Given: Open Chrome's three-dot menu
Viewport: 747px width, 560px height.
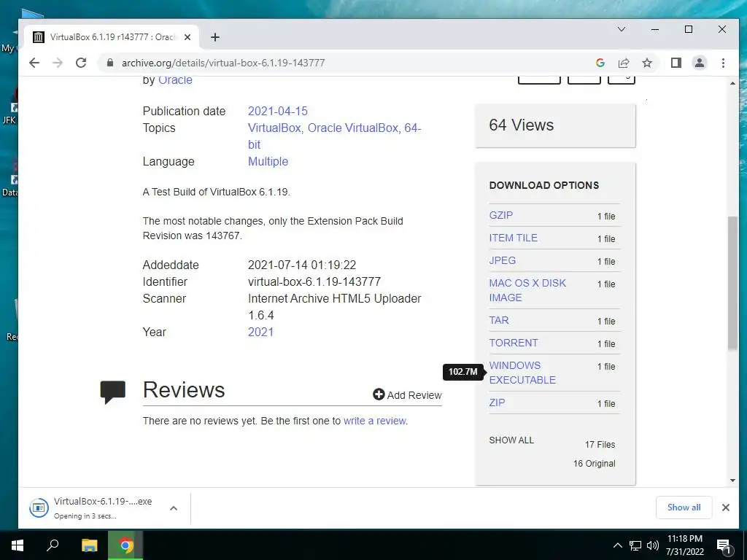Looking at the screenshot, I should [723, 63].
